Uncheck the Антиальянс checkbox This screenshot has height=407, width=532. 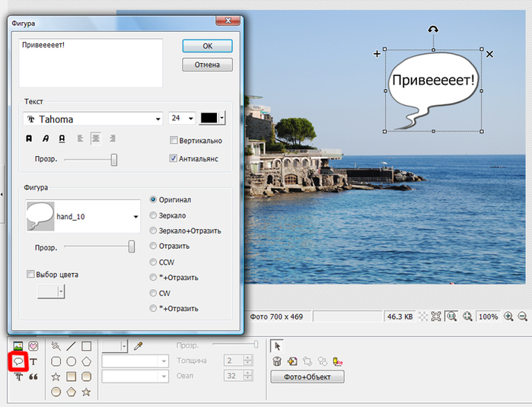[174, 158]
